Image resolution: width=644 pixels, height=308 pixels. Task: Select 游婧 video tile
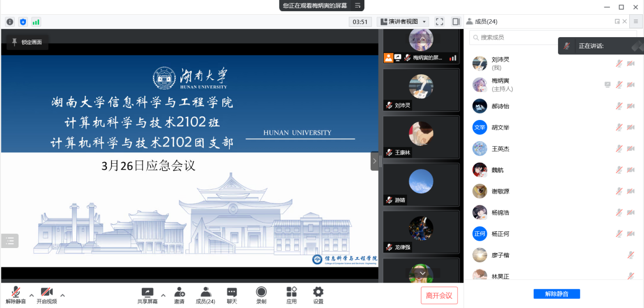(x=421, y=184)
